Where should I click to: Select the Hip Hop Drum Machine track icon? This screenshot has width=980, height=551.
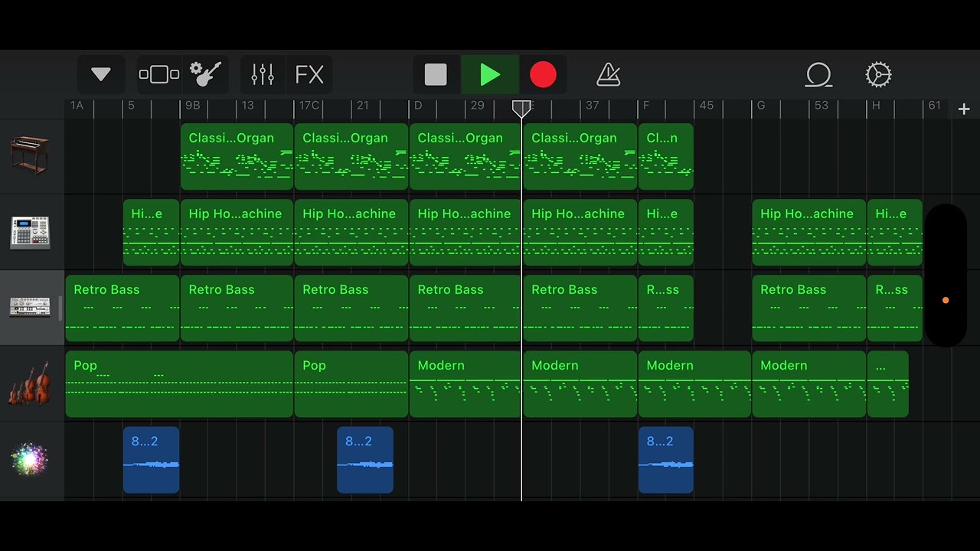click(x=30, y=232)
